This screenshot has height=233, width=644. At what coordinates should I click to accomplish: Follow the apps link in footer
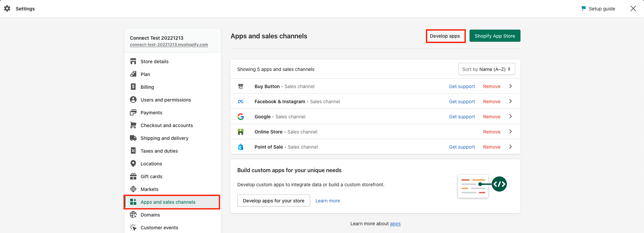pos(395,224)
